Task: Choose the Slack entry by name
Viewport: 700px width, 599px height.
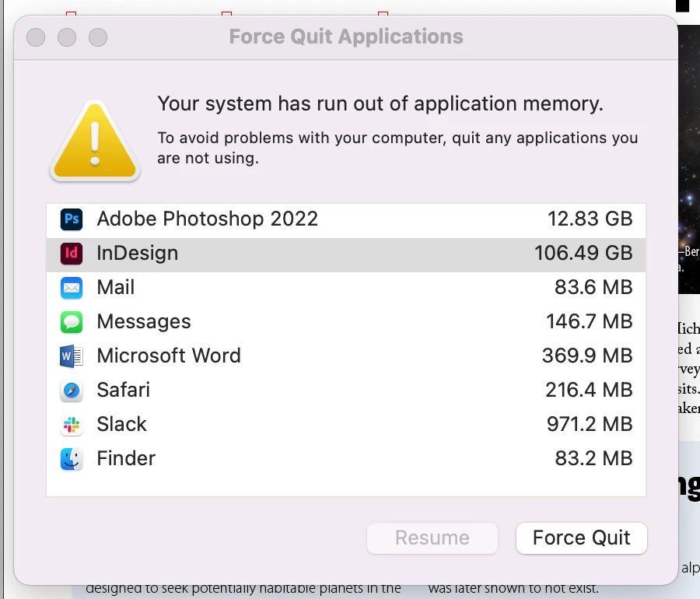Action: [x=121, y=425]
